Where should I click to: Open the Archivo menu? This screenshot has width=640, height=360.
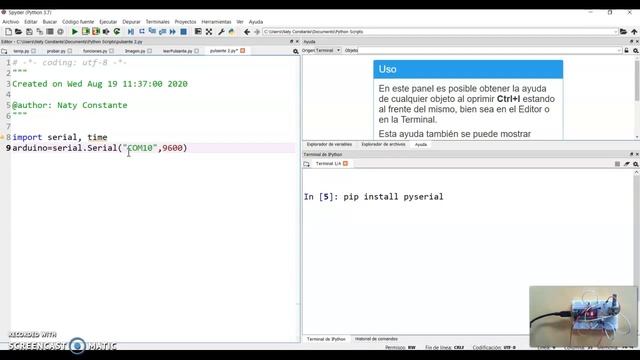tap(11, 22)
